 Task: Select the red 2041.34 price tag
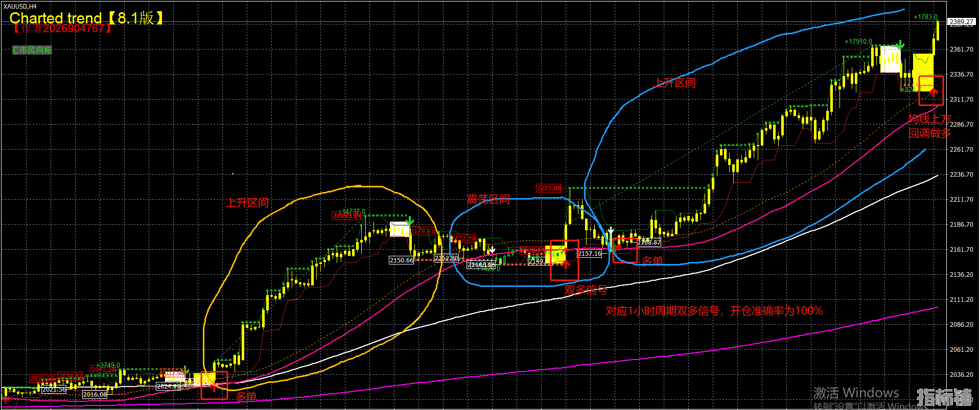[x=103, y=370]
